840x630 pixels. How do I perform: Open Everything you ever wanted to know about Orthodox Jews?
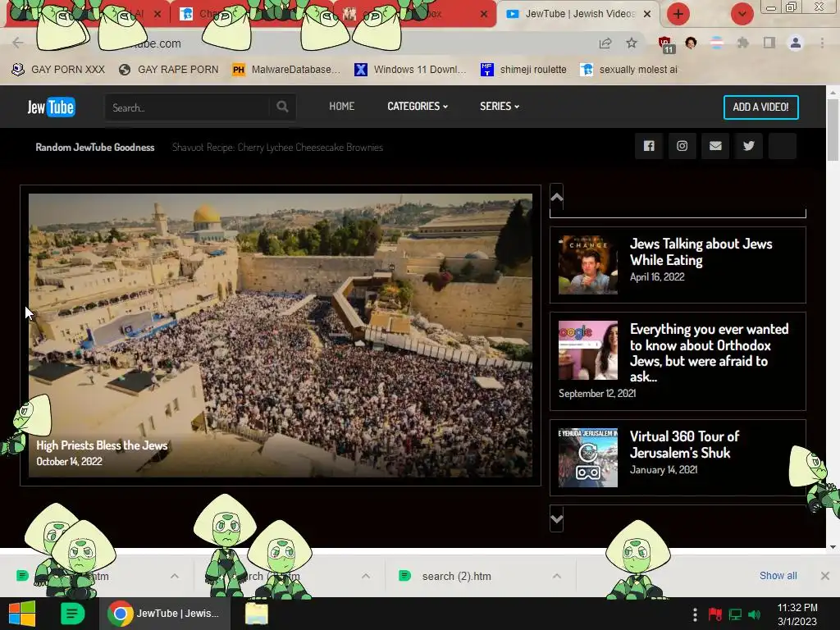click(709, 353)
